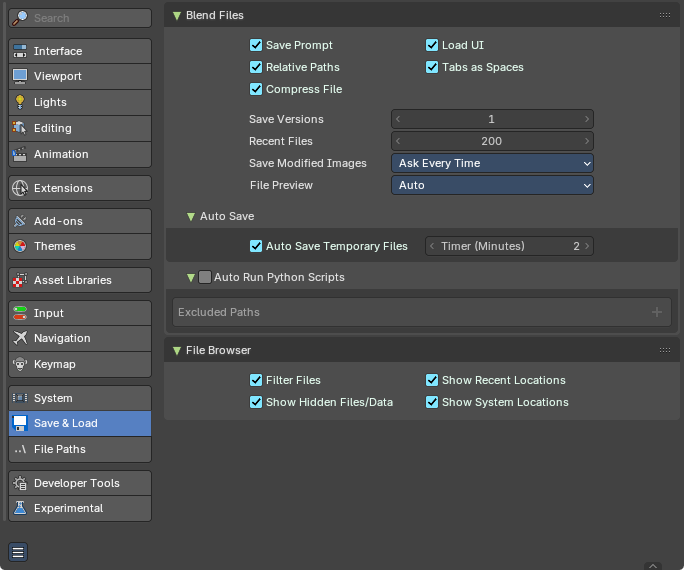Click the Search input field

pyautogui.click(x=80, y=18)
